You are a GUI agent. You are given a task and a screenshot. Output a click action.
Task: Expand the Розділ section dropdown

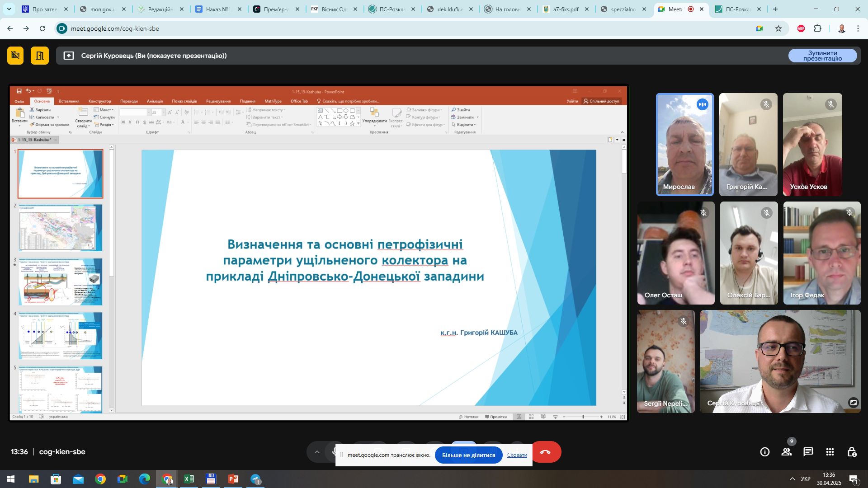104,125
